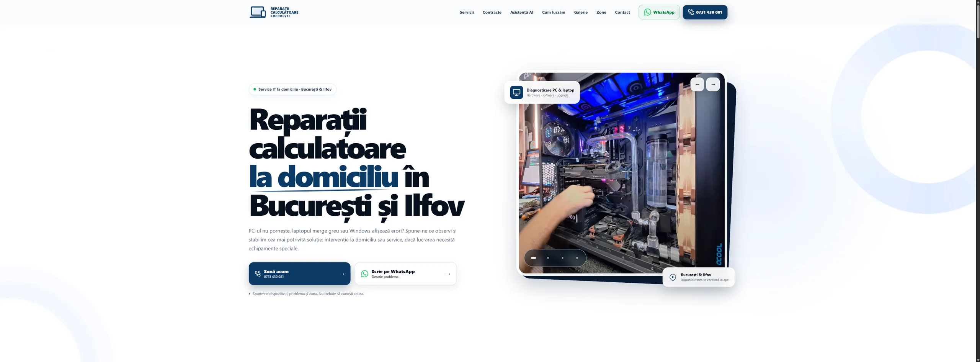
Task: Go to next slide with right arrow
Action: (x=713, y=84)
